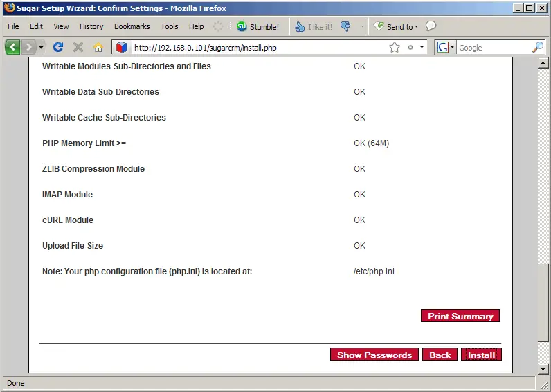551x392 pixels.
Task: Open the Bookmarks menu
Action: tap(132, 26)
